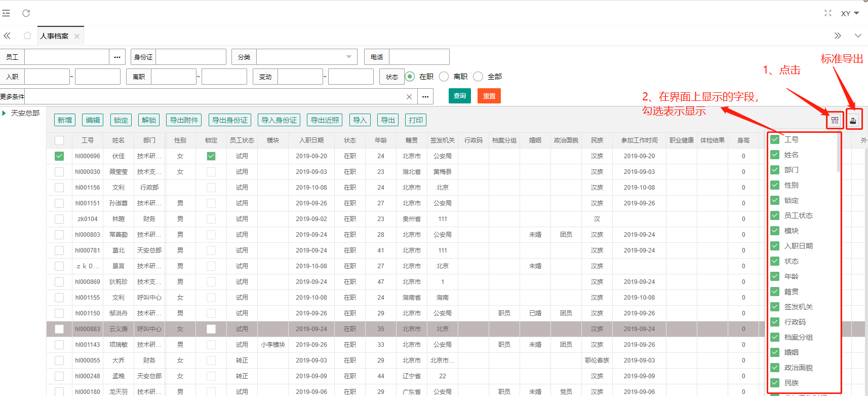Screen dimensions: 868x396
Task: Clear the 更多条件 field with X icon
Action: click(x=409, y=96)
